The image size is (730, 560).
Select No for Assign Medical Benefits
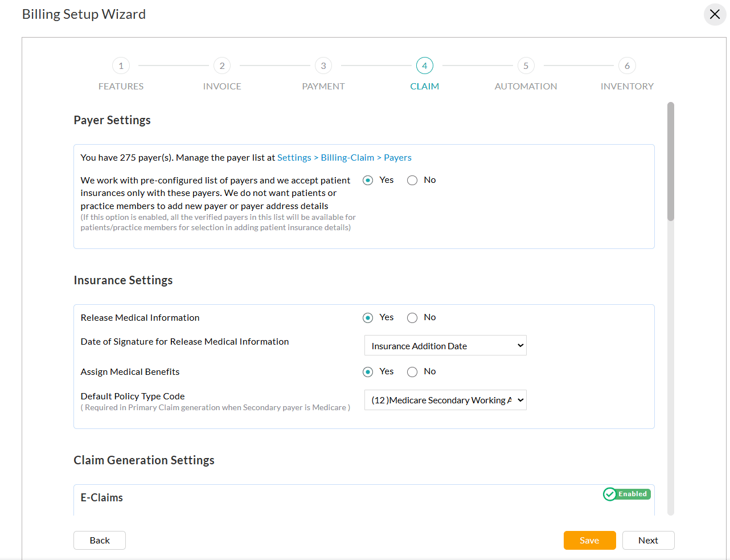coord(412,371)
